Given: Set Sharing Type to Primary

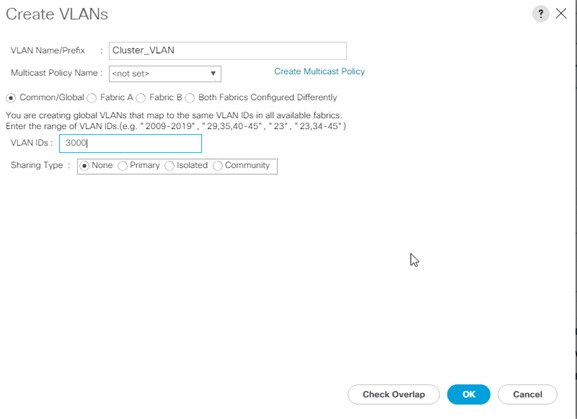Looking at the screenshot, I should coord(123,166).
